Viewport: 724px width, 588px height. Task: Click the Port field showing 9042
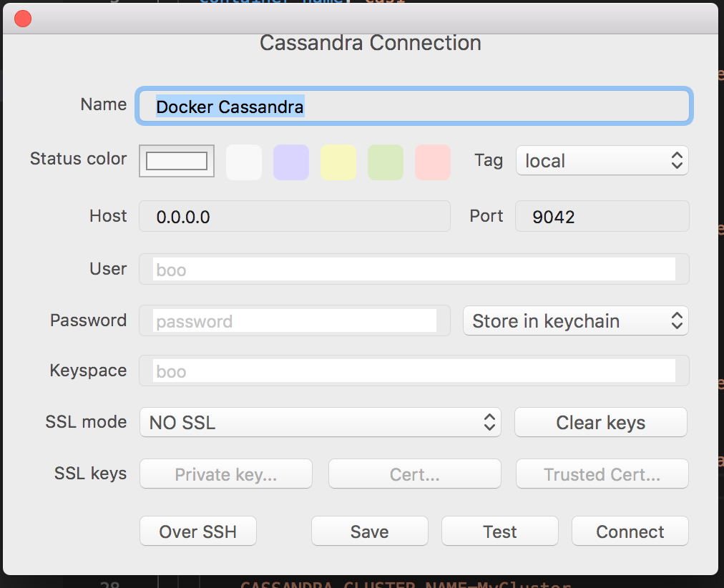pos(602,216)
